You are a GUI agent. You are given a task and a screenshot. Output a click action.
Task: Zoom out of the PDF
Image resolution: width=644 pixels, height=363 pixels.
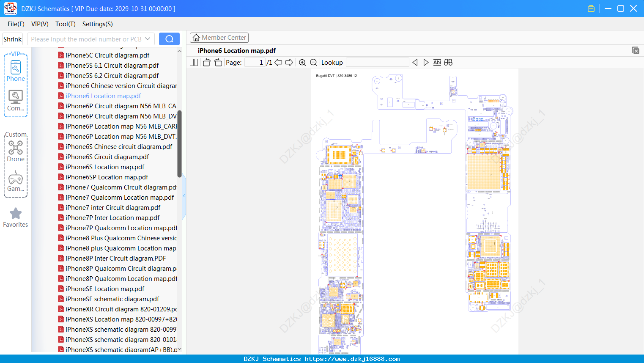point(314,63)
